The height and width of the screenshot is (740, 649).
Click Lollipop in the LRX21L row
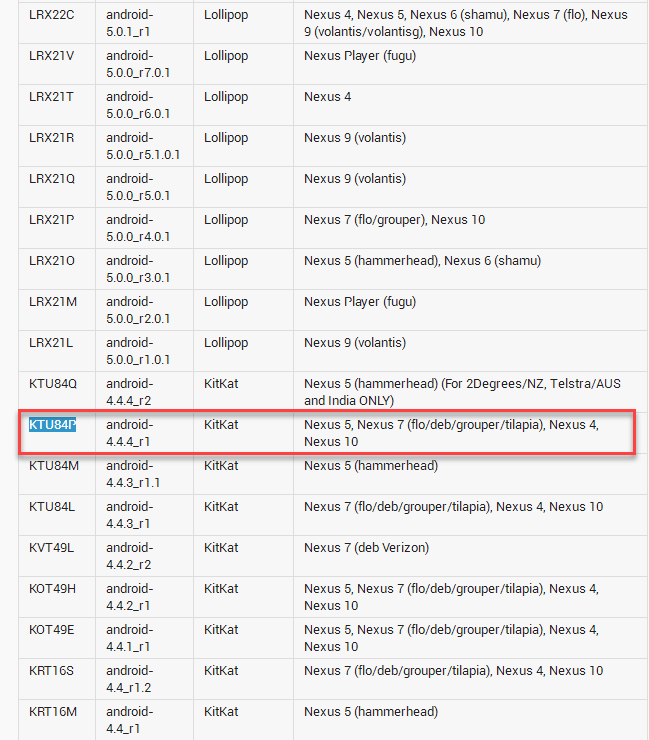coord(226,344)
